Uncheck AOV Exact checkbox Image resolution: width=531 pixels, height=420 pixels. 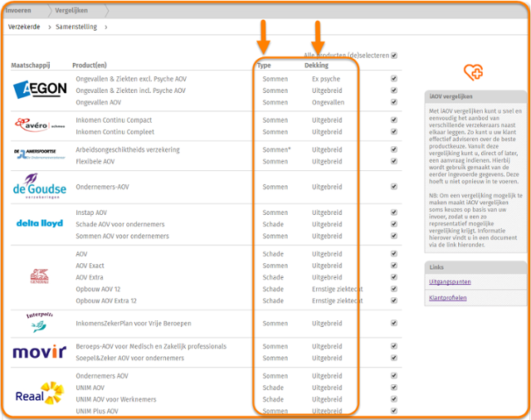[x=394, y=266]
